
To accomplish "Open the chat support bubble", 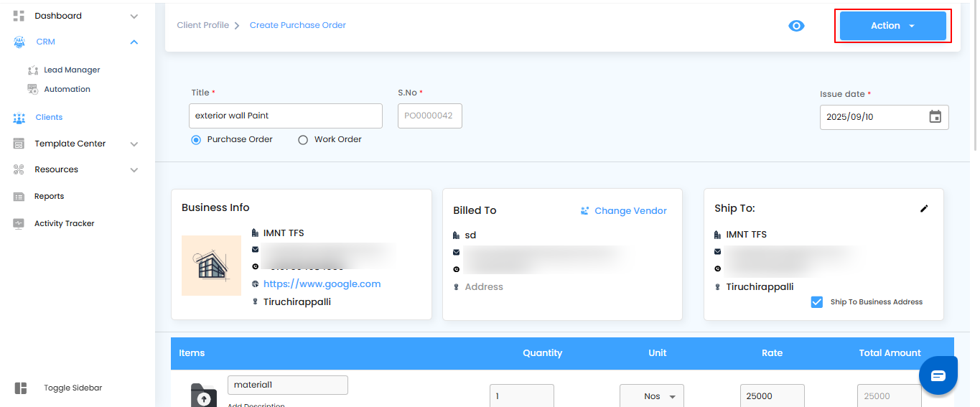I will point(938,375).
